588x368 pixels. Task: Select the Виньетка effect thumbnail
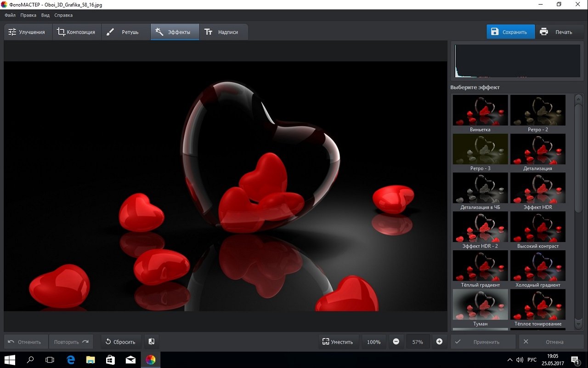click(480, 110)
